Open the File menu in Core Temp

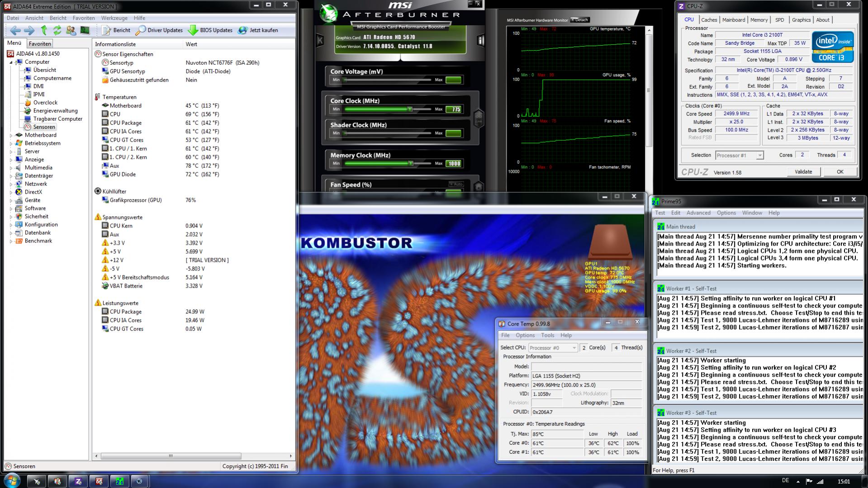[x=505, y=336]
